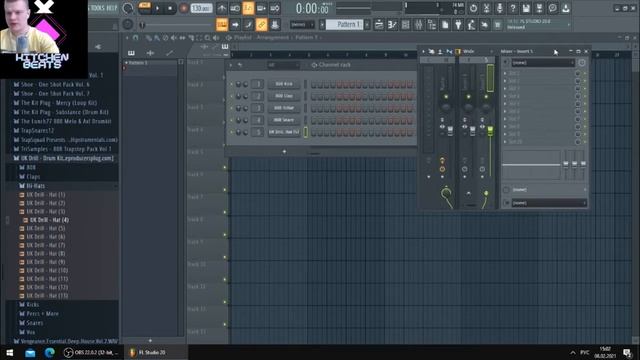The width and height of the screenshot is (640, 360).
Task: Click the green selected mixer track fader
Action: [x=490, y=131]
